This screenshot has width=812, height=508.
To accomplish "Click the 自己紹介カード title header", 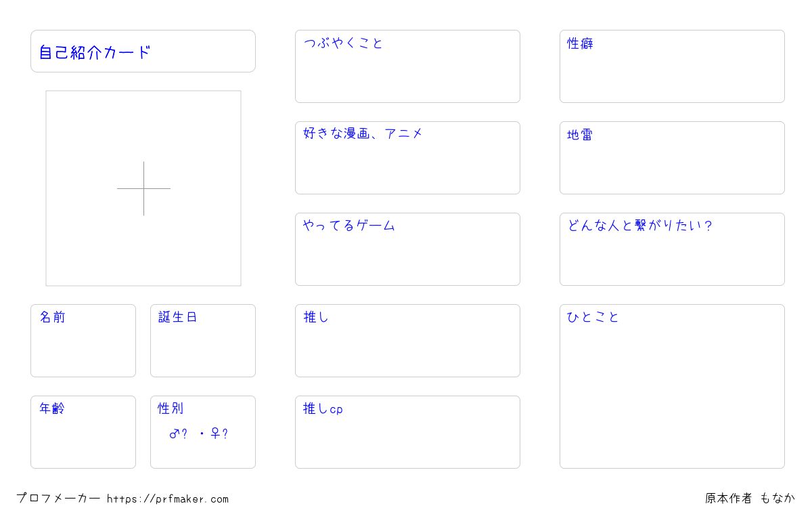I will (x=143, y=51).
